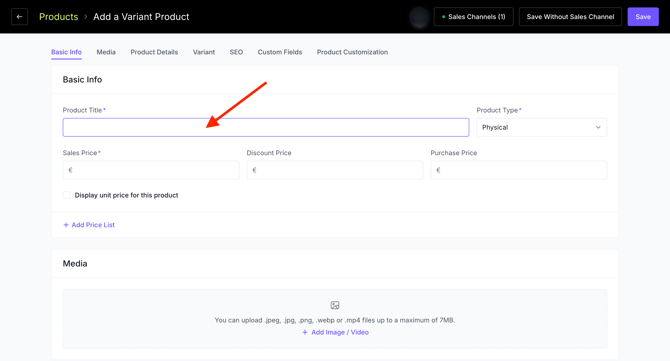The image size is (670, 361).
Task: Click Save Without Sales Channel
Action: point(570,17)
